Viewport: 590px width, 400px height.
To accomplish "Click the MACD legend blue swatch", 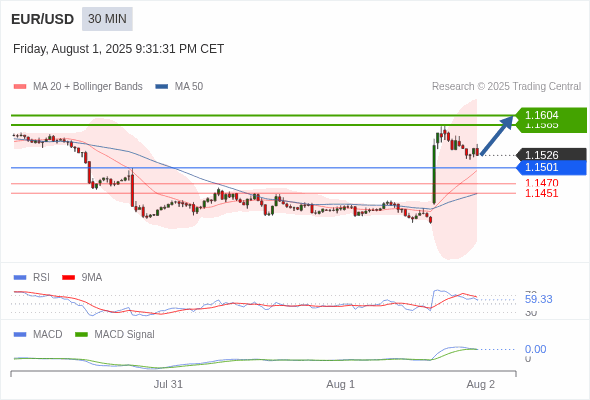I will coord(20,335).
